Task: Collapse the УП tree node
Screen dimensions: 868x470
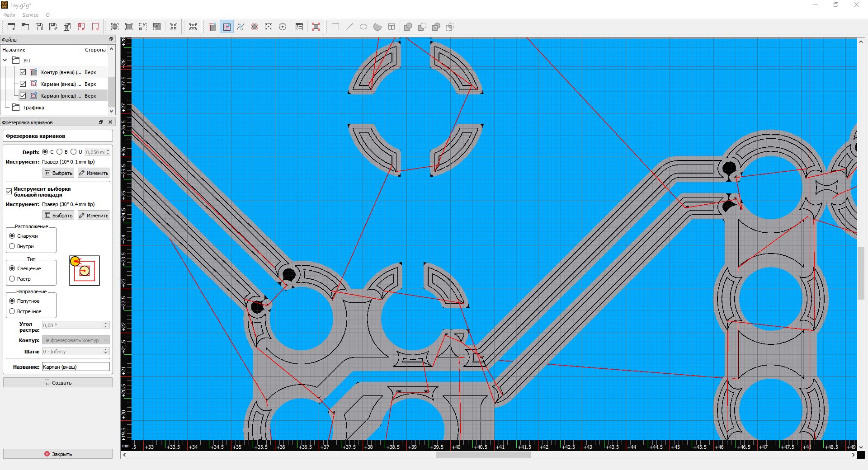Action: tap(5, 60)
